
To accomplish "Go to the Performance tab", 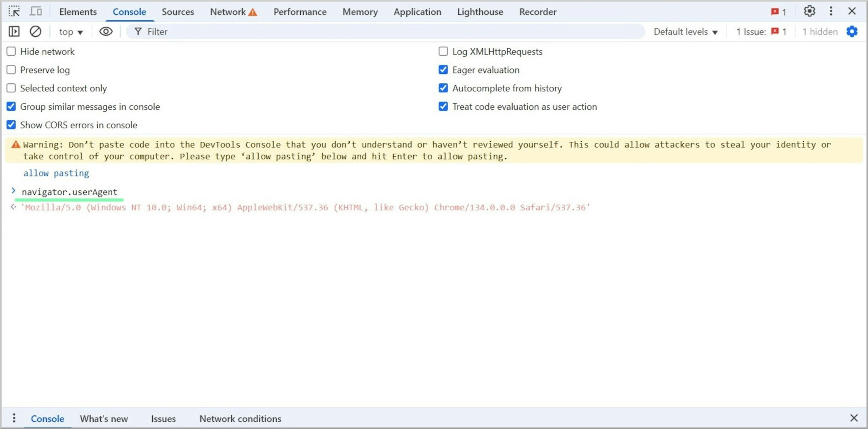I will point(300,12).
